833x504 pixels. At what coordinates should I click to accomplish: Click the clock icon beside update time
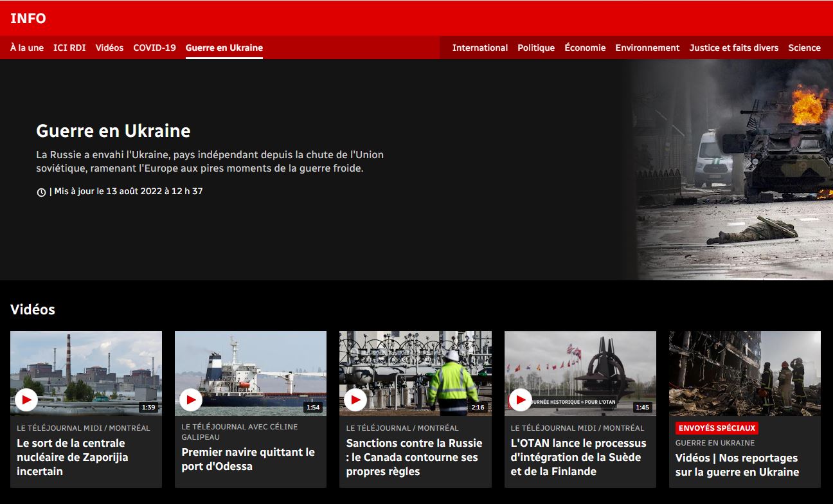click(41, 192)
